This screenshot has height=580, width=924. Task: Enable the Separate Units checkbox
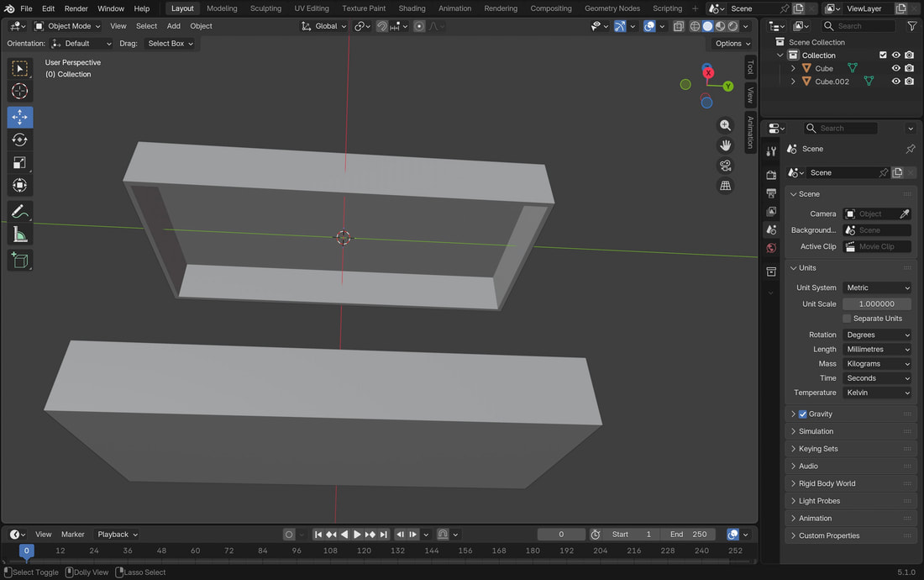pyautogui.click(x=847, y=319)
